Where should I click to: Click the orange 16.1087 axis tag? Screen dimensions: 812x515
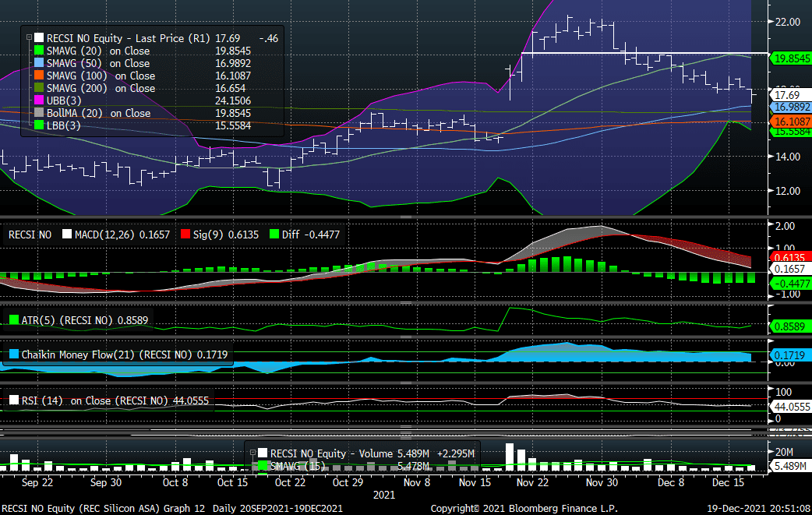point(791,122)
